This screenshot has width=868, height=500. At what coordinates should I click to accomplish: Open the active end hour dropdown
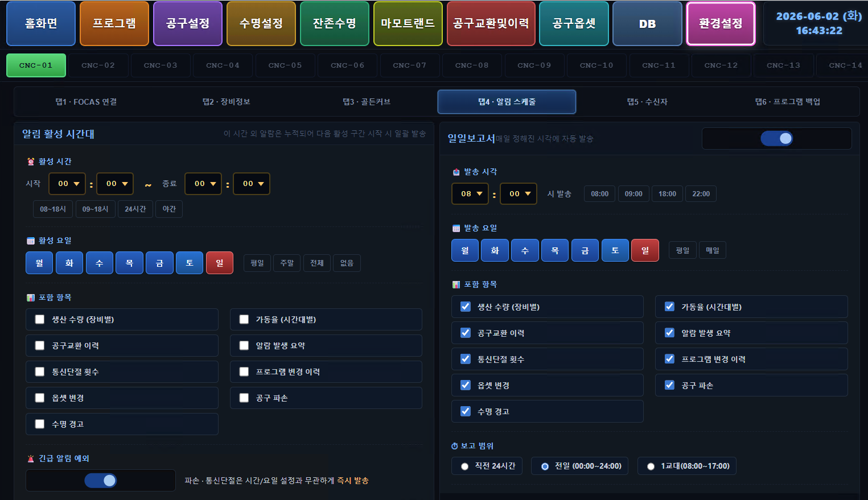tap(203, 184)
